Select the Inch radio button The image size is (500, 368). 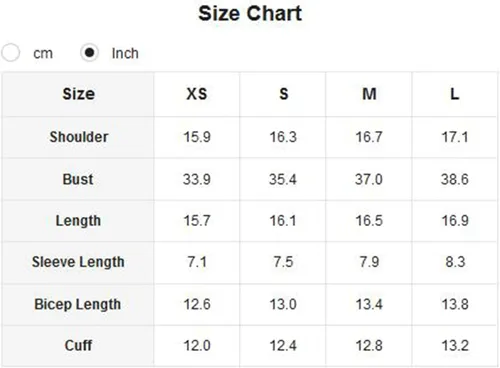89,53
